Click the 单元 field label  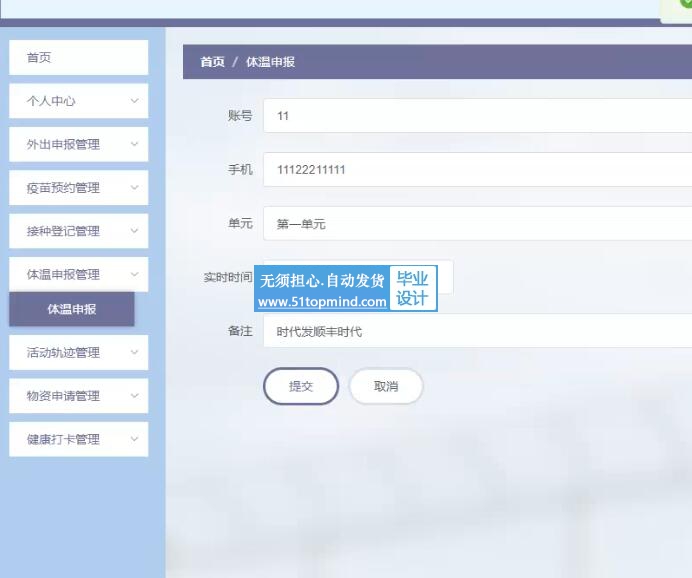point(240,223)
